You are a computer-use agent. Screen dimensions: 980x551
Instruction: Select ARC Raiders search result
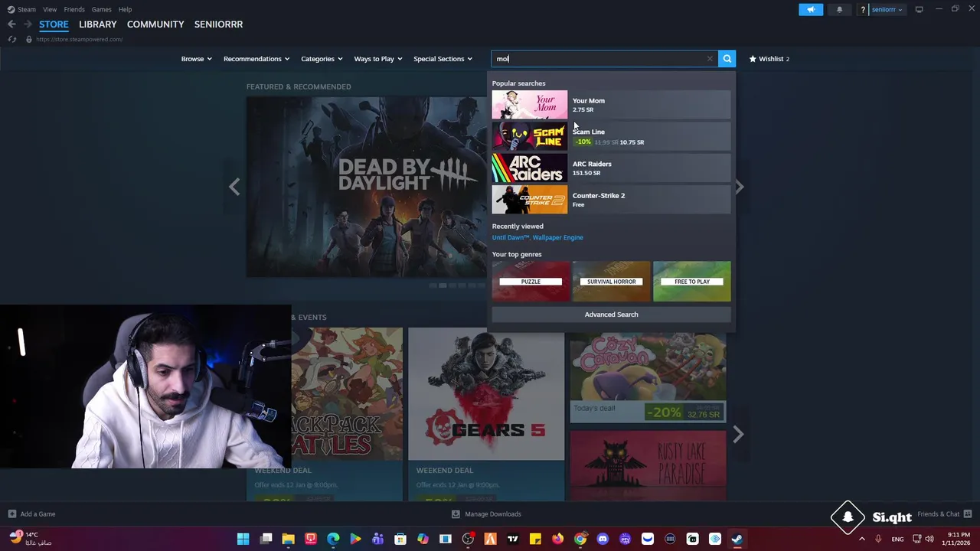(611, 168)
